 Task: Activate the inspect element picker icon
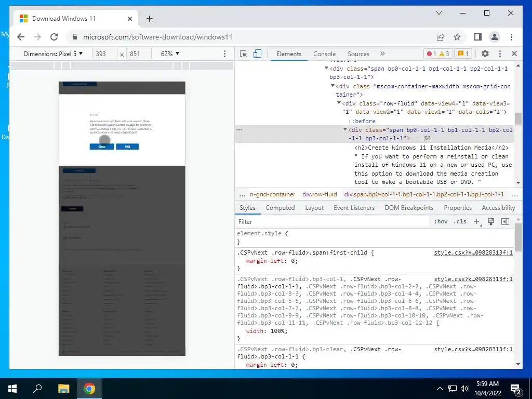pos(243,54)
